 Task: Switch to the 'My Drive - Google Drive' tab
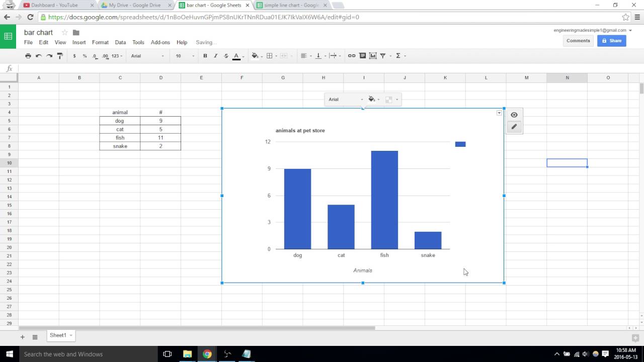tap(135, 5)
